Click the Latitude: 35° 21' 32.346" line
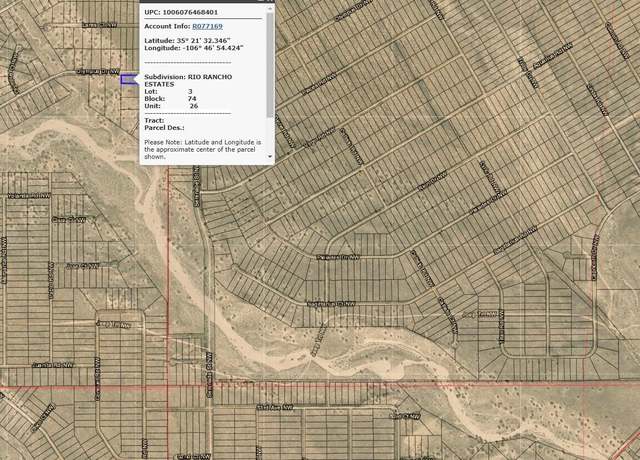The width and height of the screenshot is (640, 460). (187, 41)
